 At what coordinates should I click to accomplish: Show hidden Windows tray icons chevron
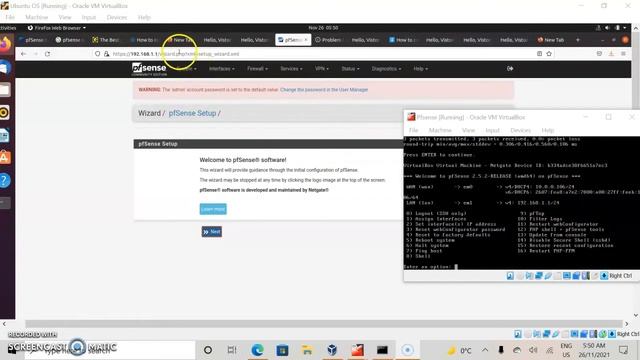pos(485,350)
